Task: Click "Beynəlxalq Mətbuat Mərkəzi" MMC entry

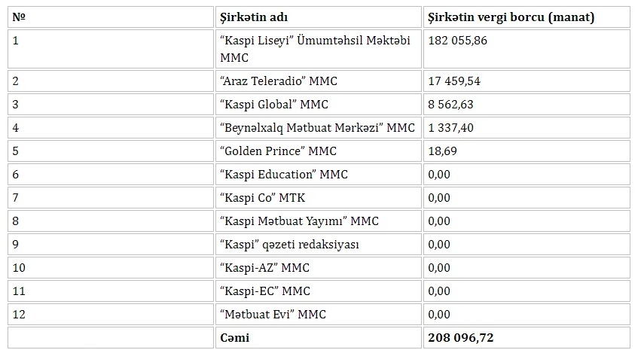Action: point(317,128)
